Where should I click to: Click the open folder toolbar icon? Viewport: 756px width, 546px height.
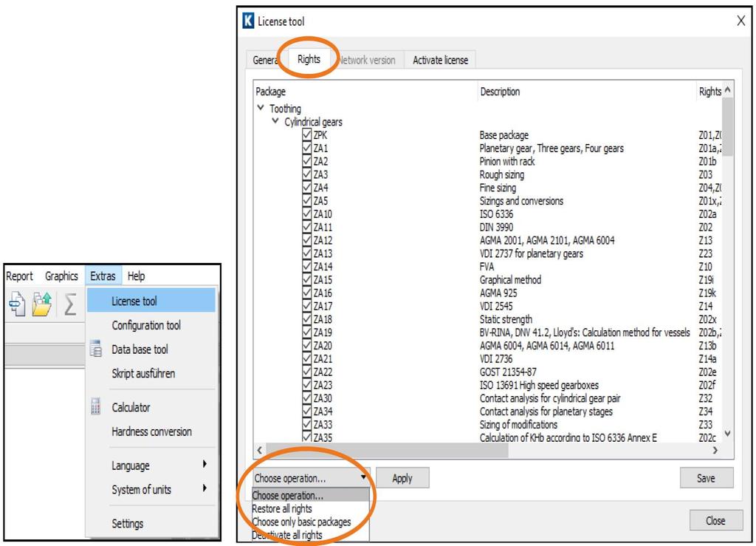pyautogui.click(x=42, y=304)
